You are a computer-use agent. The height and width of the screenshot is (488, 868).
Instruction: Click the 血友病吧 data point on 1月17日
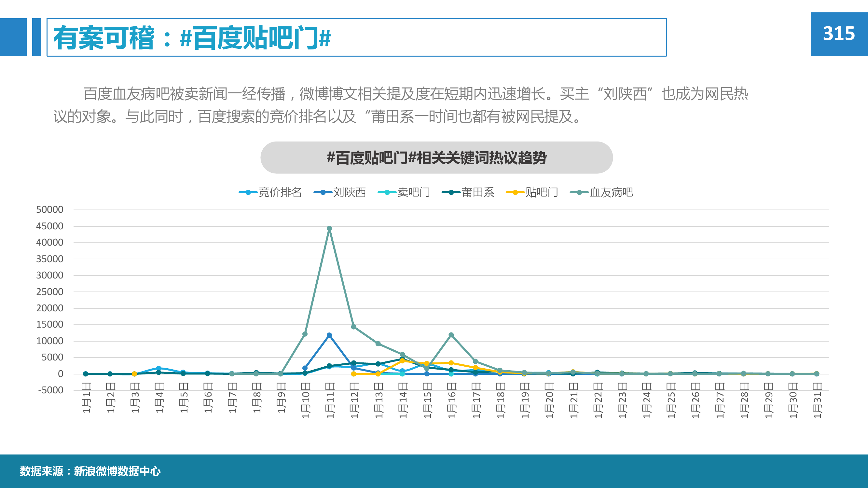click(475, 361)
